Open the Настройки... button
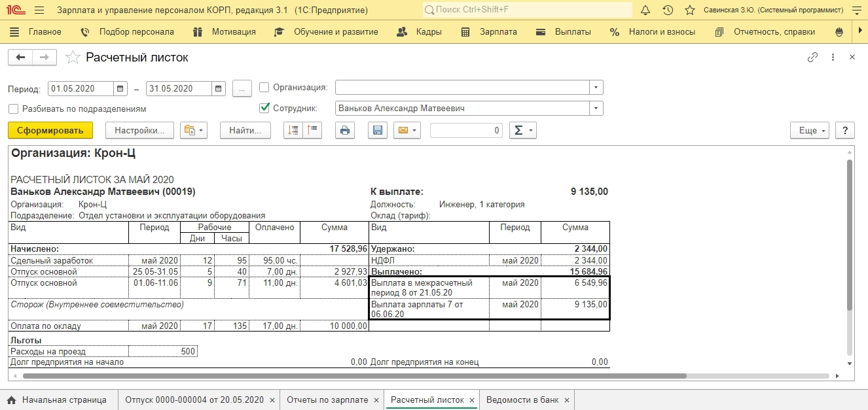Image resolution: width=868 pixels, height=410 pixels. click(x=139, y=130)
